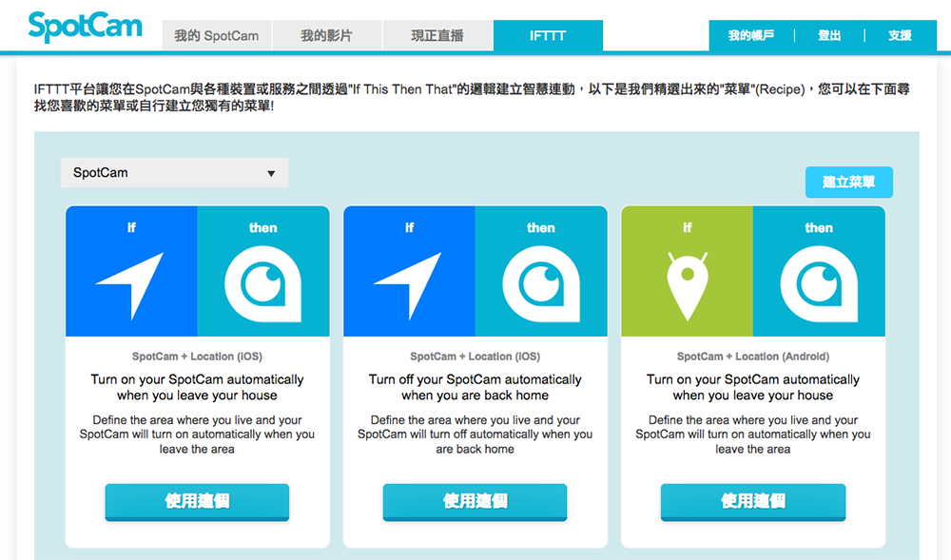951x560 pixels.
Task: Click 'SpotCam + Location (iOS)' label on turn-off card
Action: click(x=475, y=357)
